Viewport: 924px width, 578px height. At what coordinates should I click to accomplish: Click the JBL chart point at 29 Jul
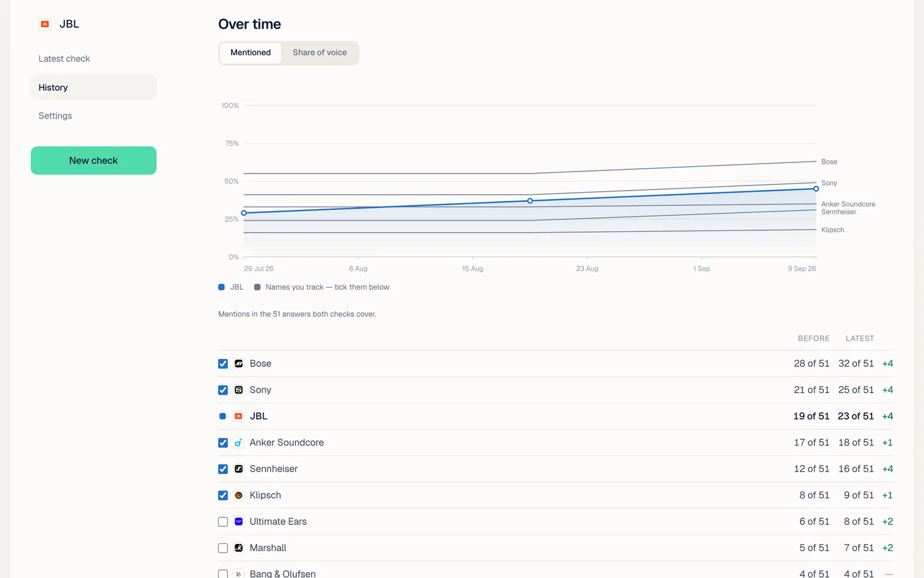point(244,213)
